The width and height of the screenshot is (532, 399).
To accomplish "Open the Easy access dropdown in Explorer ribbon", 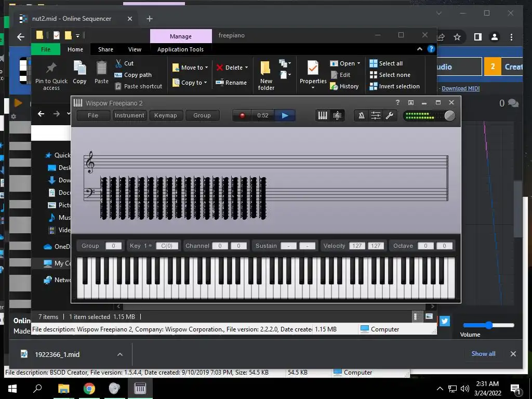I will [285, 75].
